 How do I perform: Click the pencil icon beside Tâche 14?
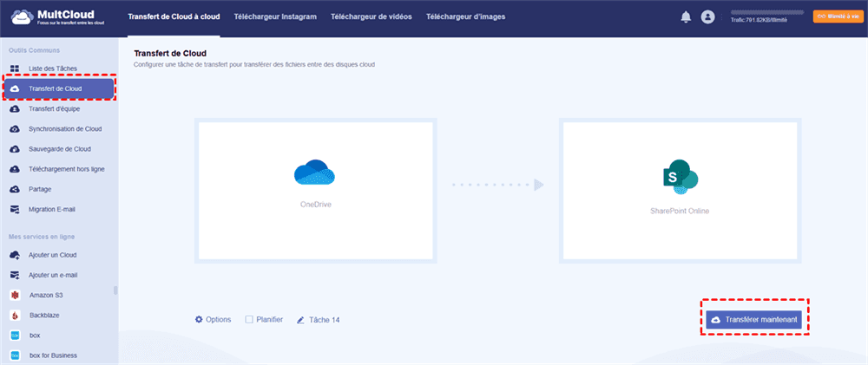[x=300, y=320]
